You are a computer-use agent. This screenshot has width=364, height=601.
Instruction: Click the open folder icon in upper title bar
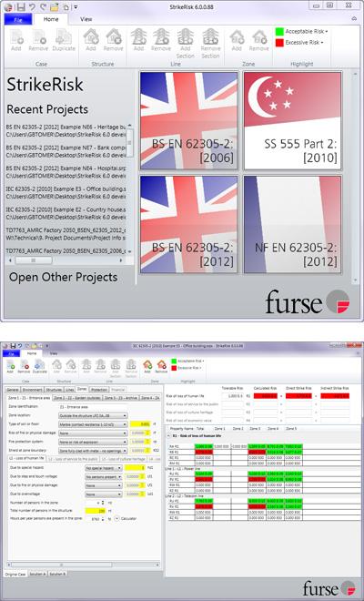pos(54,7)
